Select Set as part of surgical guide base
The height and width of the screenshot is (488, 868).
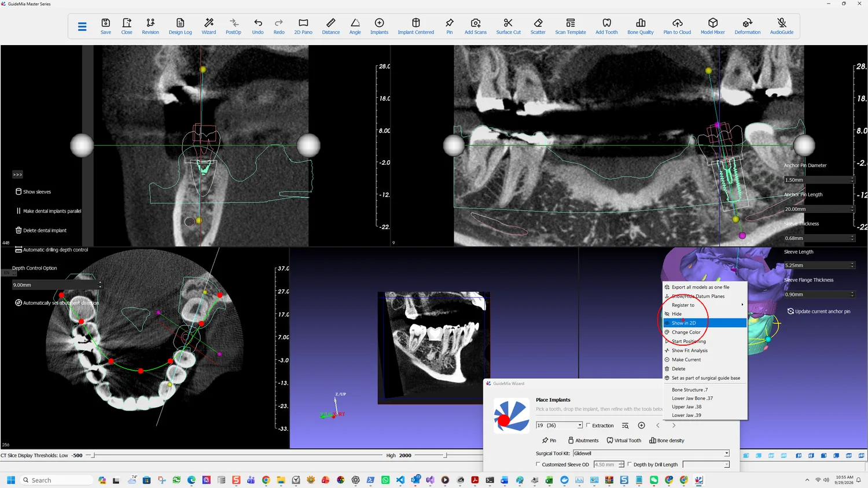point(705,378)
